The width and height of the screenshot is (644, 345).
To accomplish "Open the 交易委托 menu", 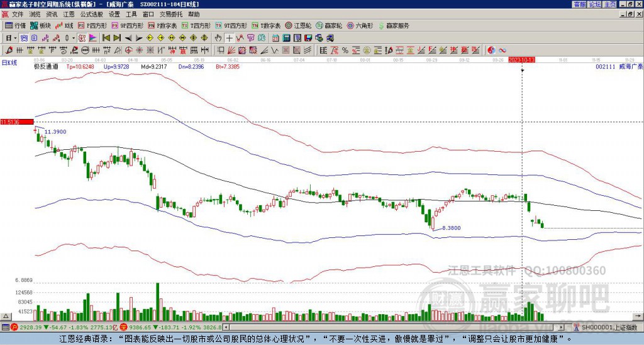I will tap(171, 14).
